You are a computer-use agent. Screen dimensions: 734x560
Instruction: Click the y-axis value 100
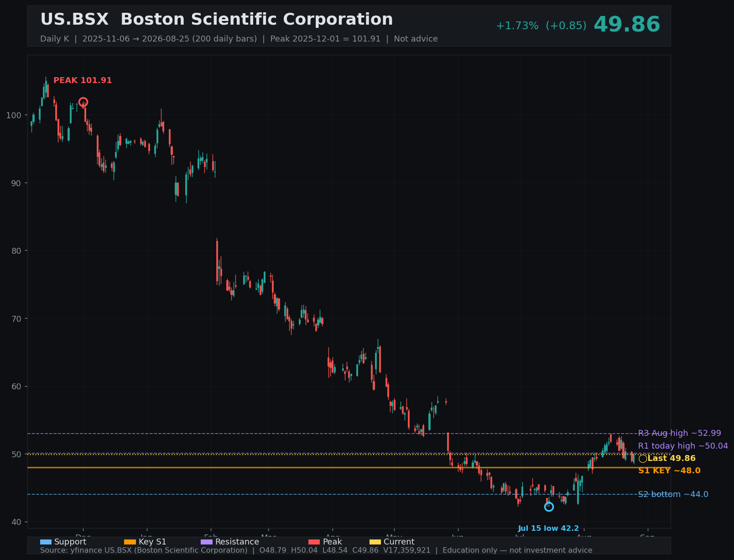click(14, 115)
